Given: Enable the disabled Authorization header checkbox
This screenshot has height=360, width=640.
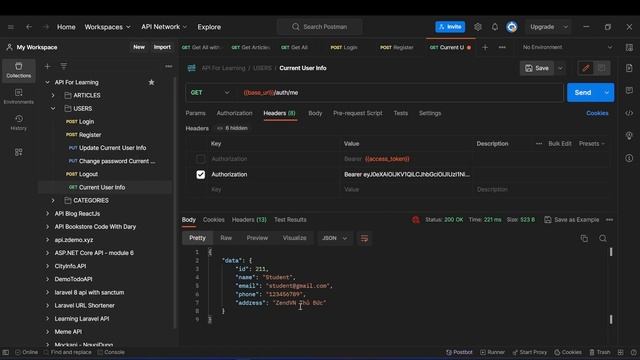Looking at the screenshot, I should click(200, 159).
